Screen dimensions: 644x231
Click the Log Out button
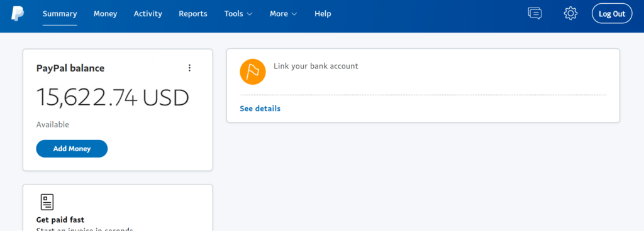point(611,14)
